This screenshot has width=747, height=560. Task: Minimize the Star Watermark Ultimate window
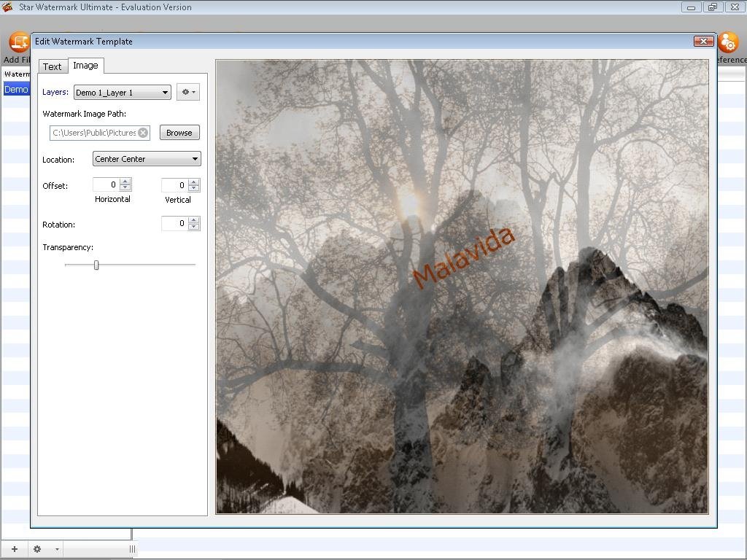[x=692, y=7]
